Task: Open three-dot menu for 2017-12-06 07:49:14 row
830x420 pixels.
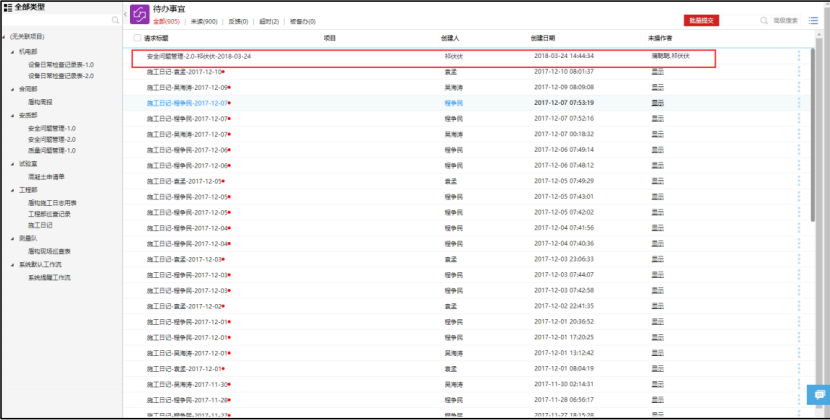Action: pyautogui.click(x=799, y=150)
